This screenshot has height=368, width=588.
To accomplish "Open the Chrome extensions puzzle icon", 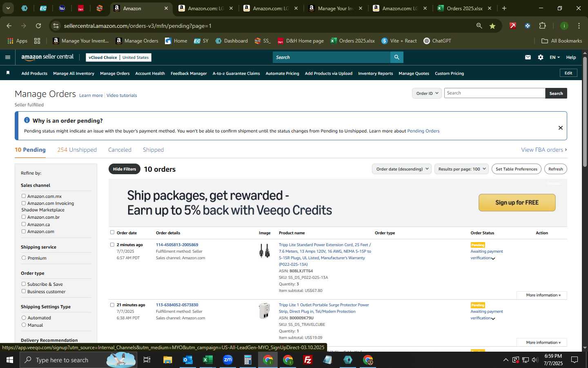I will pyautogui.click(x=542, y=26).
